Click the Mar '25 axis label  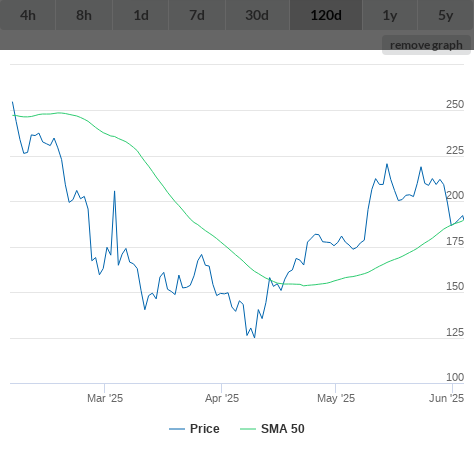coord(105,398)
